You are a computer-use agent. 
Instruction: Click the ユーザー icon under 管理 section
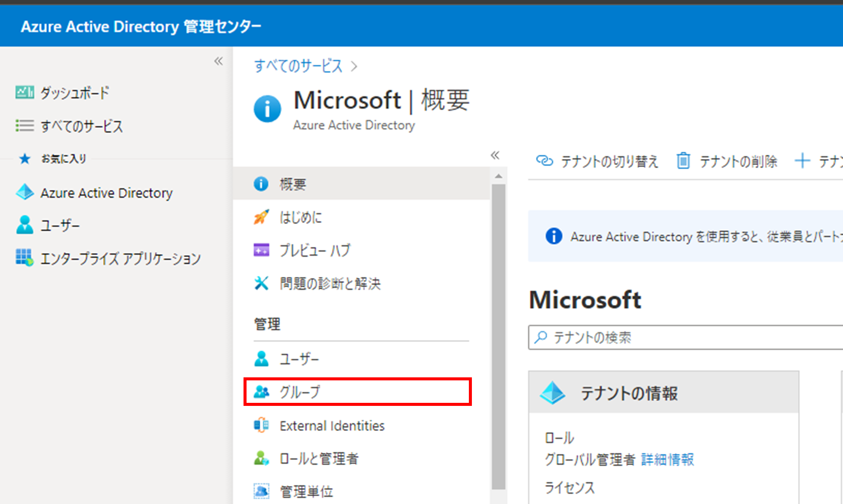pos(261,359)
